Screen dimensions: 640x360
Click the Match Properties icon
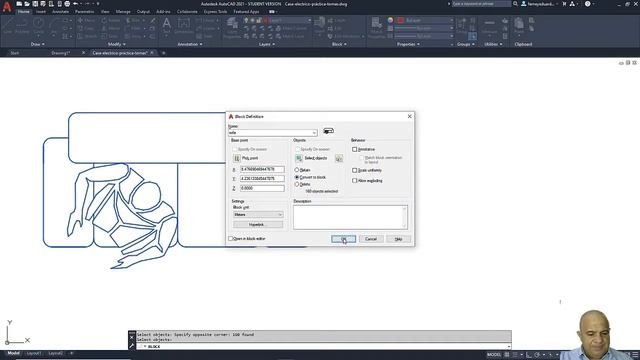(x=376, y=27)
